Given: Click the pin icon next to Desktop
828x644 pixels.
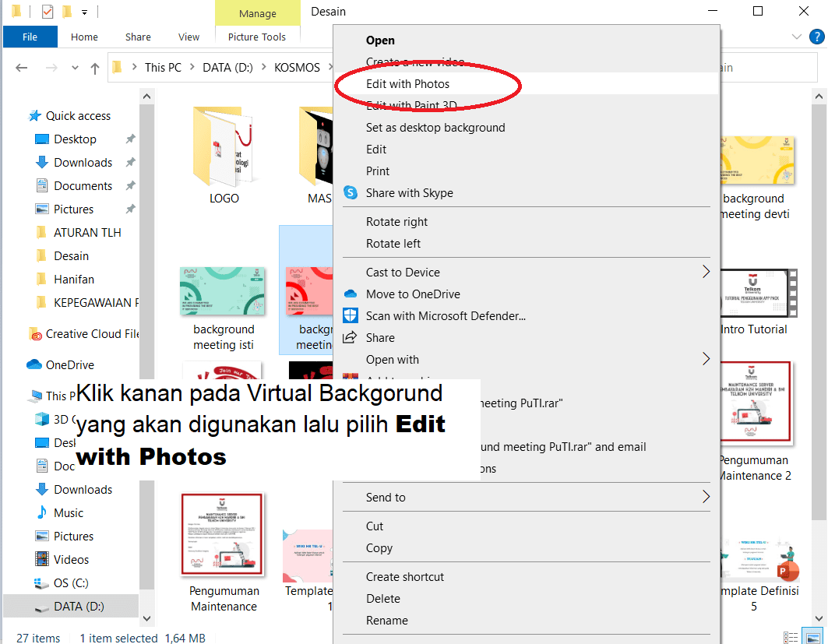Looking at the screenshot, I should click(130, 139).
